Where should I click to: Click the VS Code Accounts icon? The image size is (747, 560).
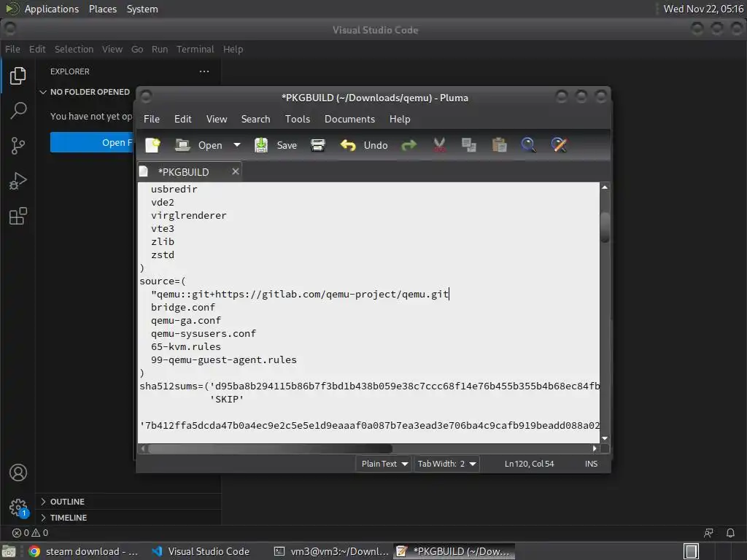pyautogui.click(x=18, y=472)
